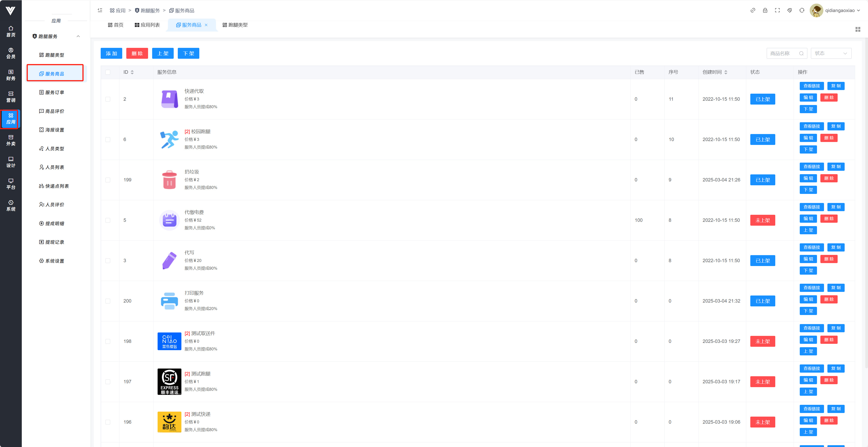Open 营销 in the left navigation rail
Viewport: 868px width, 447px height.
coord(11,97)
